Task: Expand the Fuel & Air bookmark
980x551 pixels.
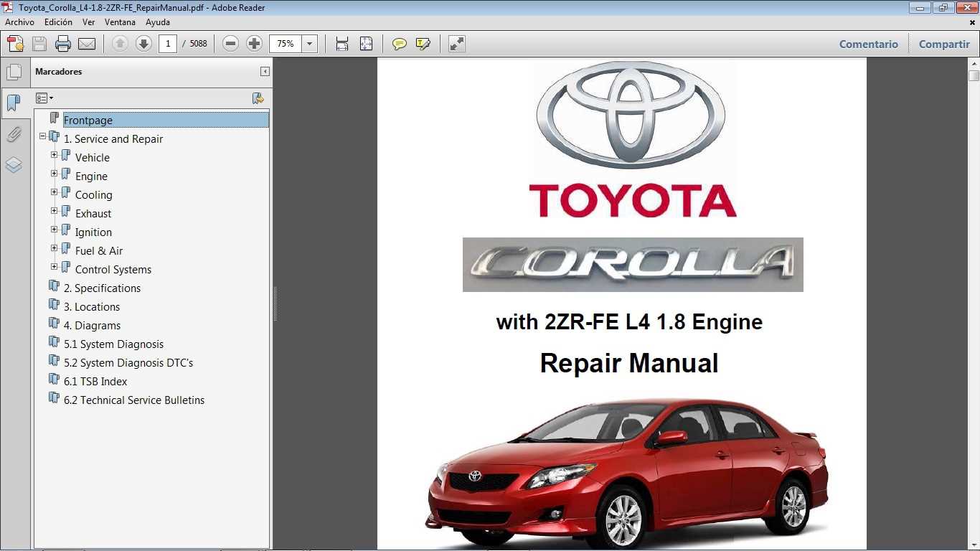Action: click(x=55, y=248)
